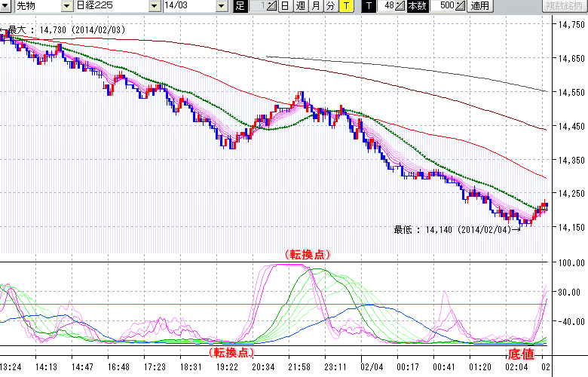Switch to monthly (月) chart timeframe
Screen dimensions: 588x377
[x=315, y=6]
